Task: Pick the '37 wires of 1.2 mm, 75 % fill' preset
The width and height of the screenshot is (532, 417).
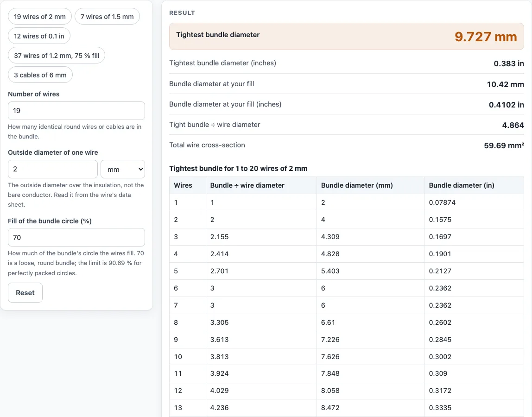Action: tap(57, 55)
